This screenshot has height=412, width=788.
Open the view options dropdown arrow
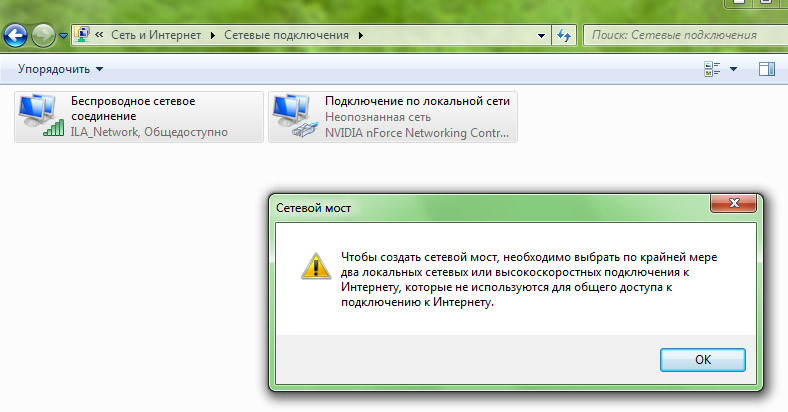(x=733, y=69)
